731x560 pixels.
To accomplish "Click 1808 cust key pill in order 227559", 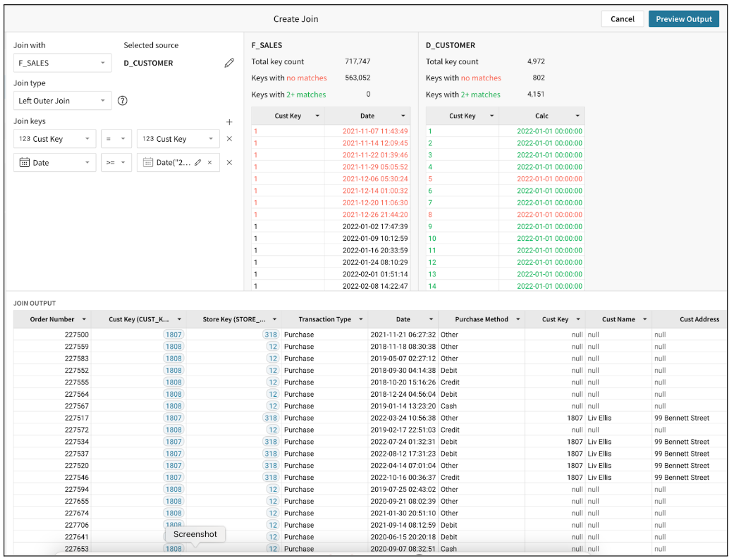I will coord(173,346).
